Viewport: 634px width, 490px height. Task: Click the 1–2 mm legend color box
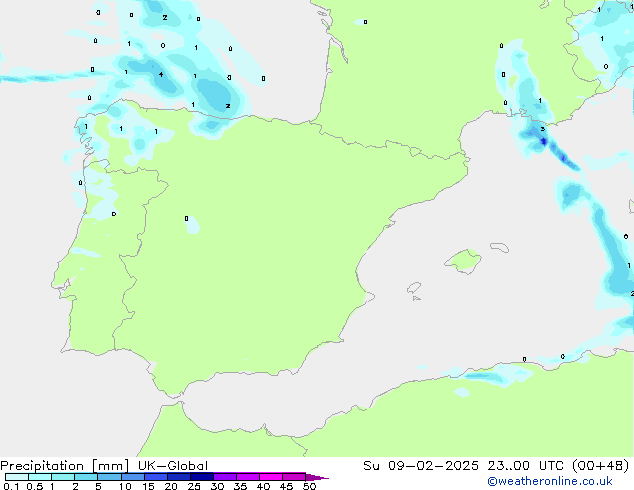point(63,477)
